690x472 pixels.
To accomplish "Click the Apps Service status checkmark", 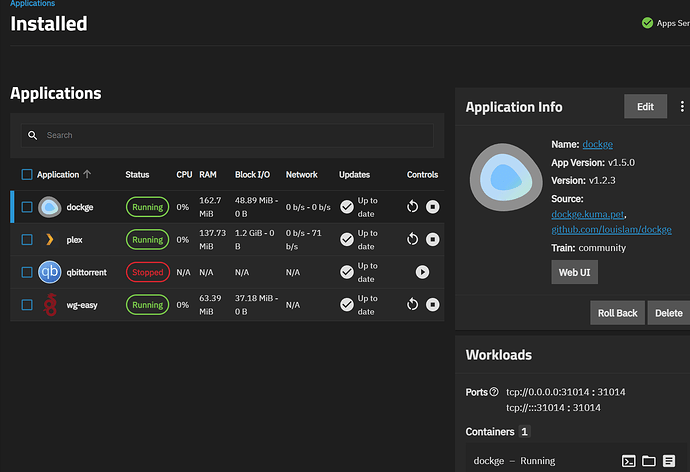I will tap(647, 23).
